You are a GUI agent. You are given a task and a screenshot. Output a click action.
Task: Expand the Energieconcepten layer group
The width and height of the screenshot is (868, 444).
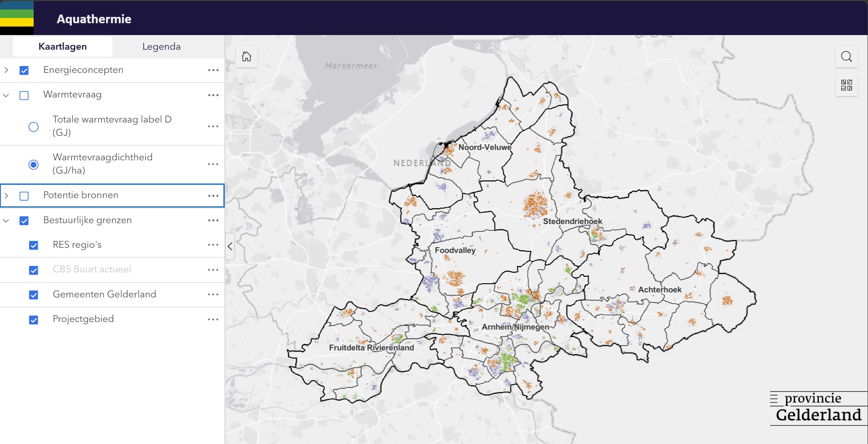[x=6, y=70]
